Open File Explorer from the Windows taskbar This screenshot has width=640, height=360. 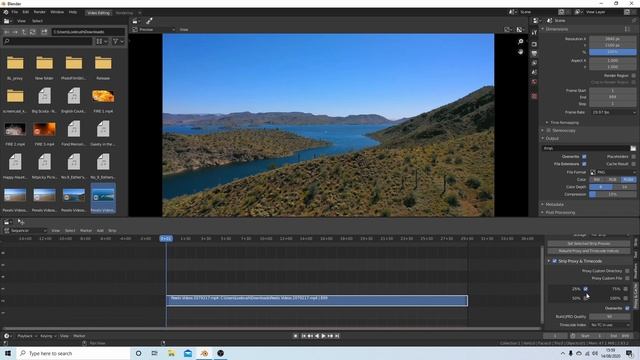(171, 353)
